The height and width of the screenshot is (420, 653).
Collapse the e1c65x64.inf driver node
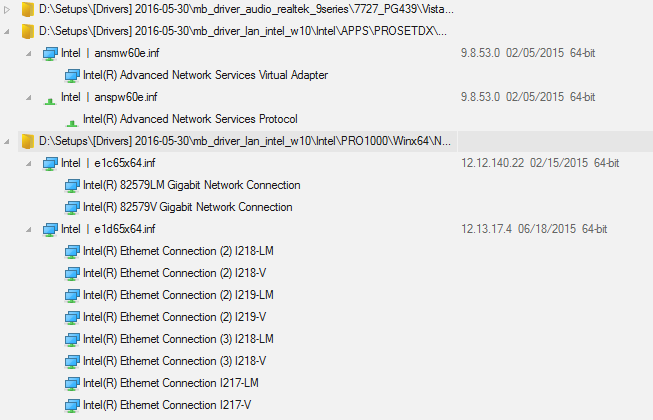click(29, 164)
